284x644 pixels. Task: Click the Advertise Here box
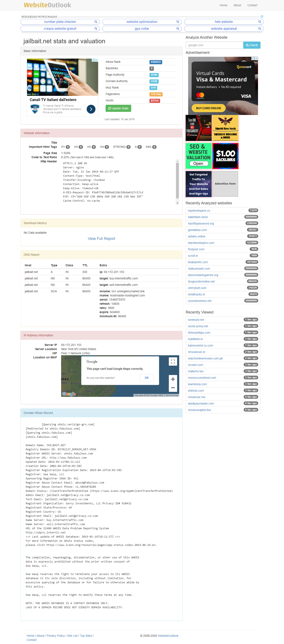225,184
